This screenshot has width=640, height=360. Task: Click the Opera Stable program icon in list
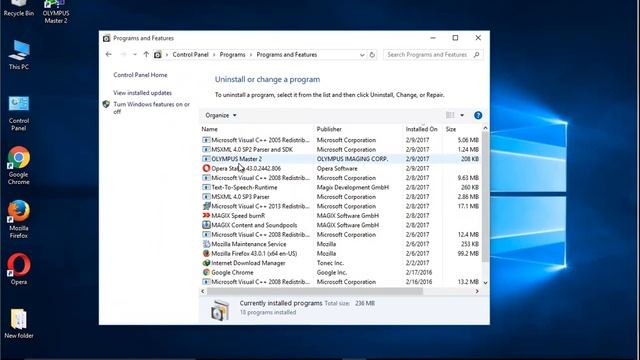click(206, 168)
